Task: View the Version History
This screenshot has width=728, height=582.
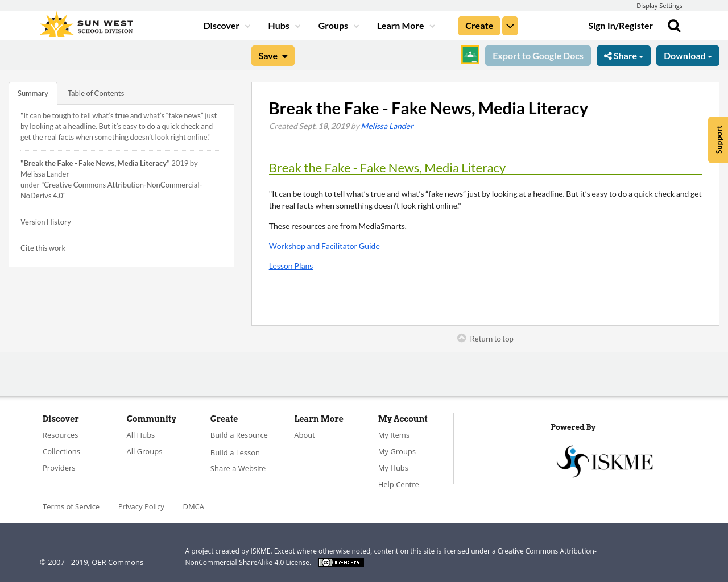Action: [x=45, y=221]
